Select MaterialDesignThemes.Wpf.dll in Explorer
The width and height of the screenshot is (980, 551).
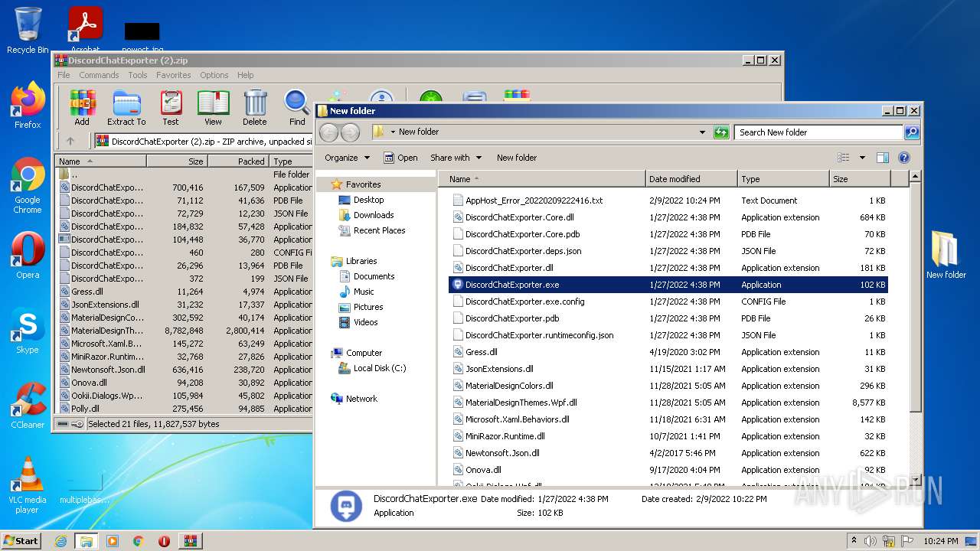point(668,403)
